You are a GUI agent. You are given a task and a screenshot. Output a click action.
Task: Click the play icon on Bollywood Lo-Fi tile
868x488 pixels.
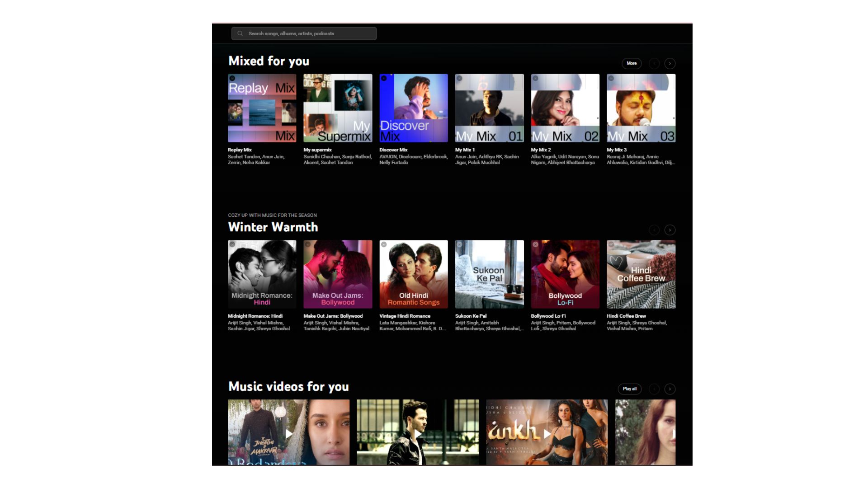536,244
